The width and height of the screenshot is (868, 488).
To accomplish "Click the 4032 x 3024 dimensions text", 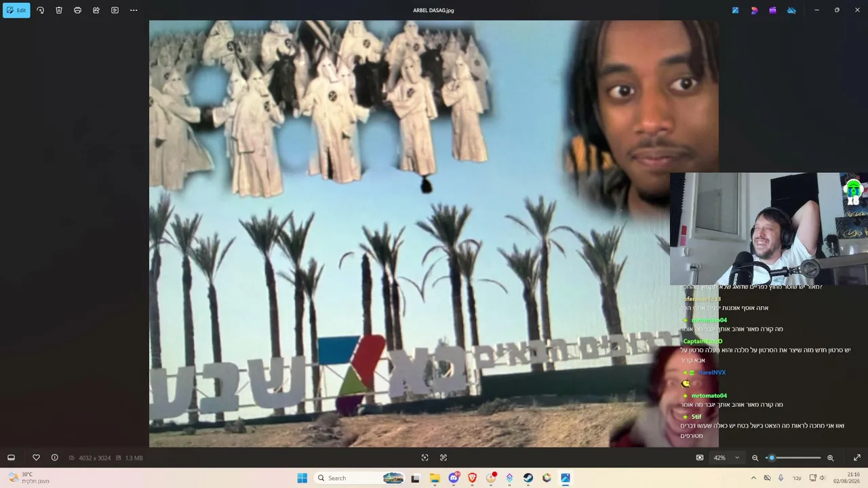I will [x=94, y=458].
